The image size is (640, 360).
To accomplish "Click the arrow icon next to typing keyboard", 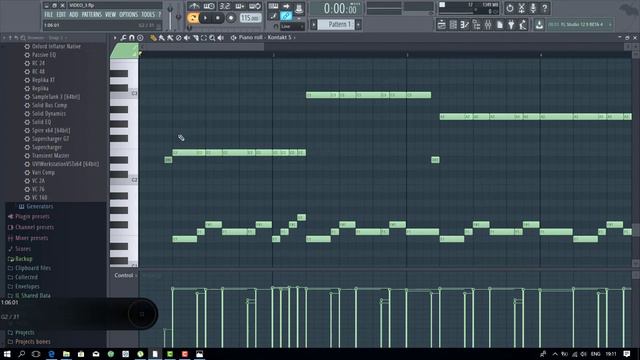I will pyautogui.click(x=286, y=7).
